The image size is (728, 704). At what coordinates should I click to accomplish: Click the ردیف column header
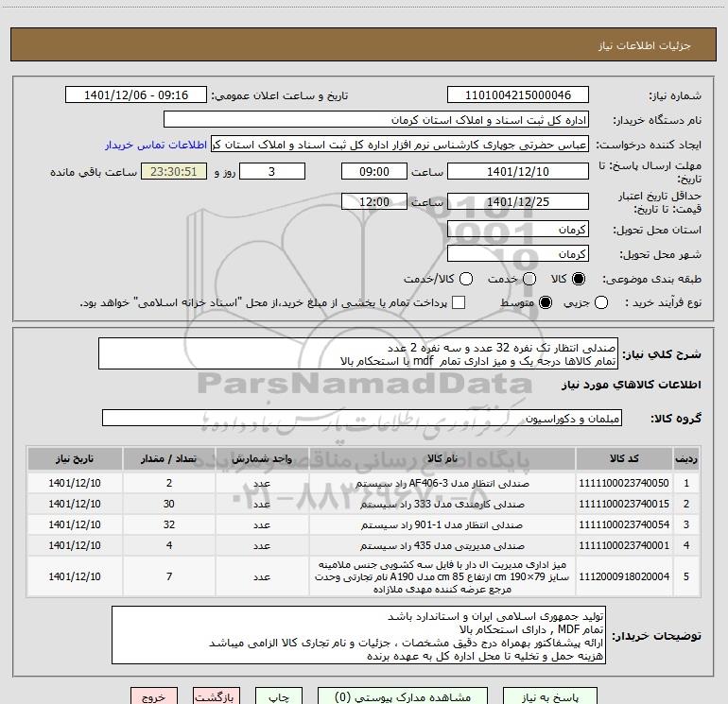(686, 458)
